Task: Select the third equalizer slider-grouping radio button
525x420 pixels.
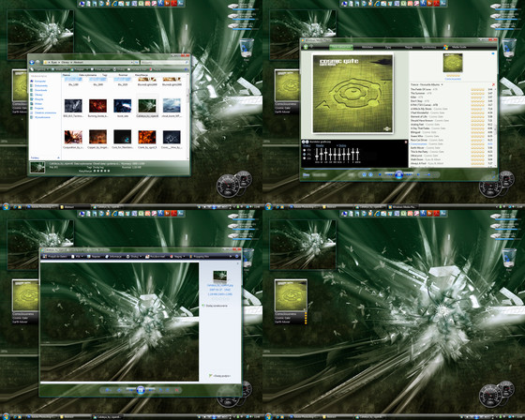Action: (x=304, y=158)
